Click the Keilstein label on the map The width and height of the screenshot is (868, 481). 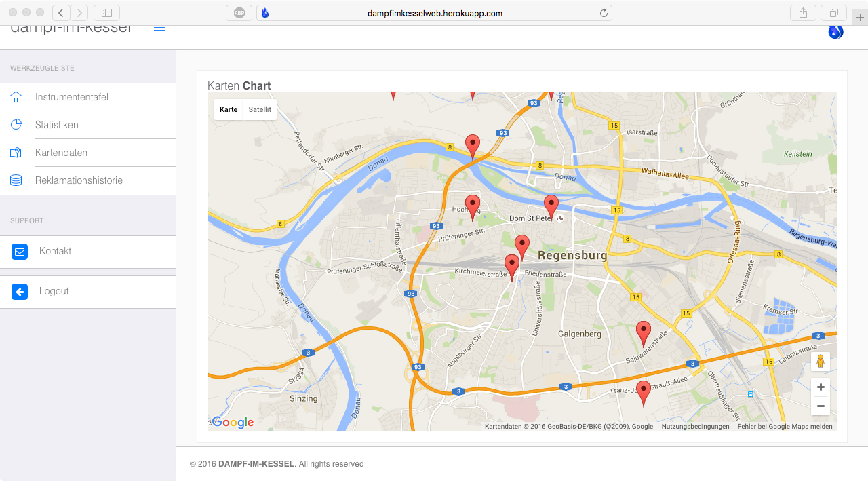point(797,154)
